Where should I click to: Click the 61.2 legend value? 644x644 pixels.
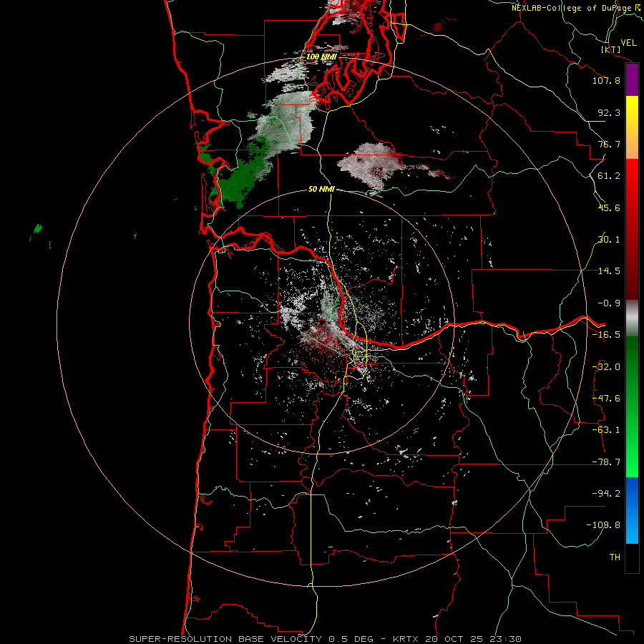coord(609,176)
